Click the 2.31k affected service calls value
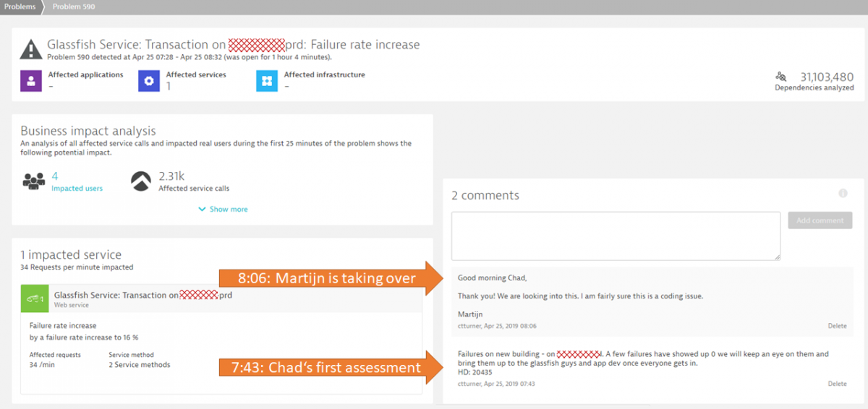This screenshot has height=409, width=868. pyautogui.click(x=171, y=176)
